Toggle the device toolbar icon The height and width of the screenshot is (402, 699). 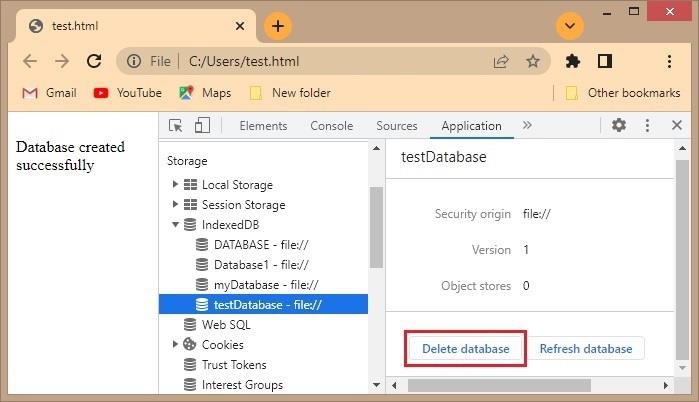202,126
